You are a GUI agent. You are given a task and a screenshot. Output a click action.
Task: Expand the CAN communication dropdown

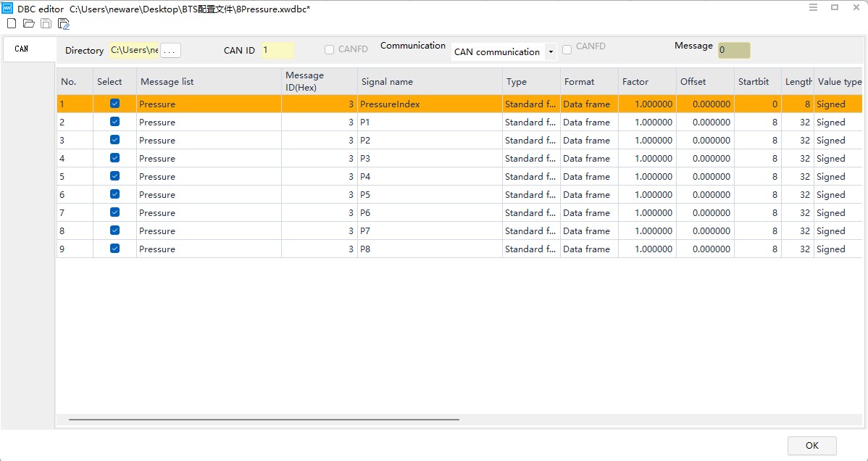(x=551, y=52)
